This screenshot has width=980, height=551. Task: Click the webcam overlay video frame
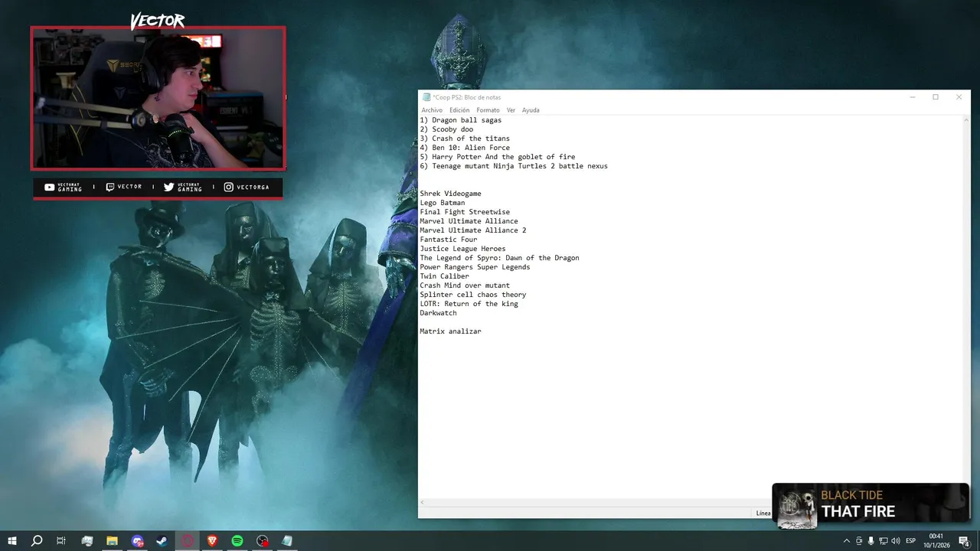(158, 98)
